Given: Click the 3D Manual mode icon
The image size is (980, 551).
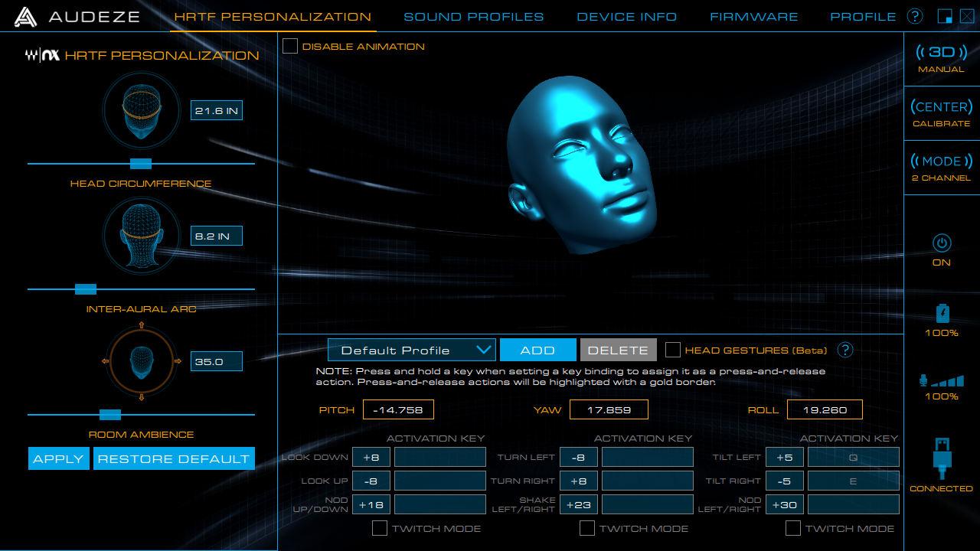Looking at the screenshot, I should click(x=942, y=52).
